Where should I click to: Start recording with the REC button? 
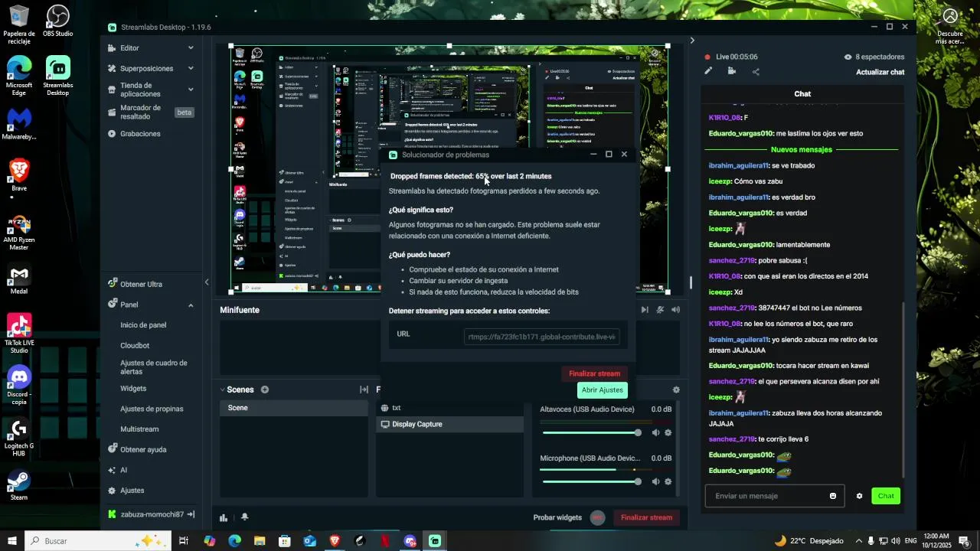coord(598,517)
